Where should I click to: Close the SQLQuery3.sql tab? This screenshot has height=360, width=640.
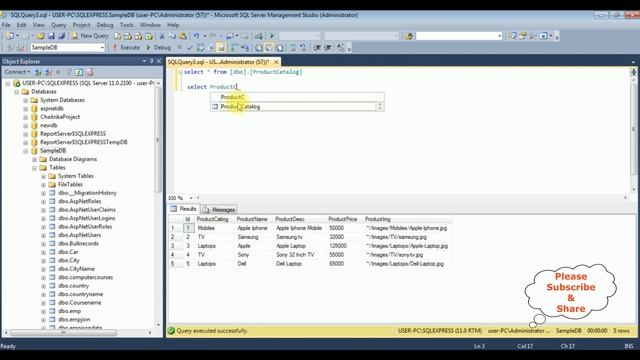tap(276, 62)
